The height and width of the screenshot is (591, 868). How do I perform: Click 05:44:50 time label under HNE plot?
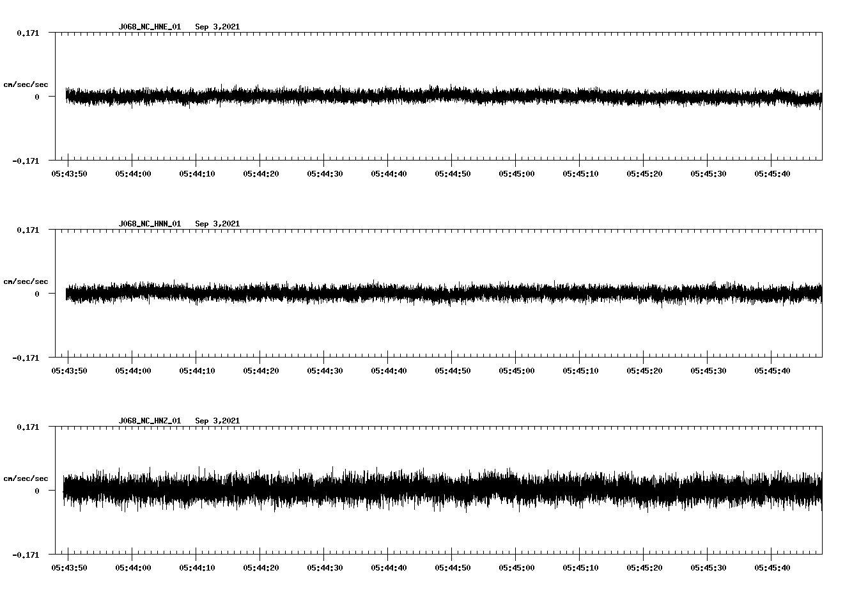click(453, 174)
